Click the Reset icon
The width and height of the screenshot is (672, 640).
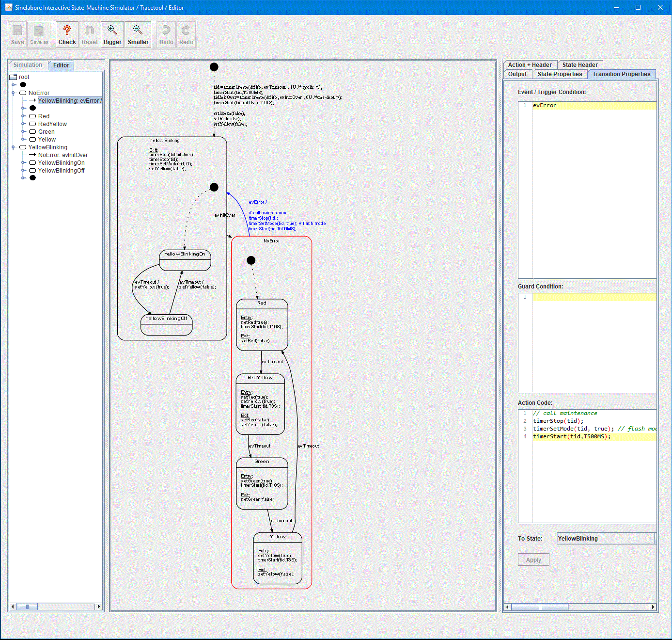pos(89,34)
